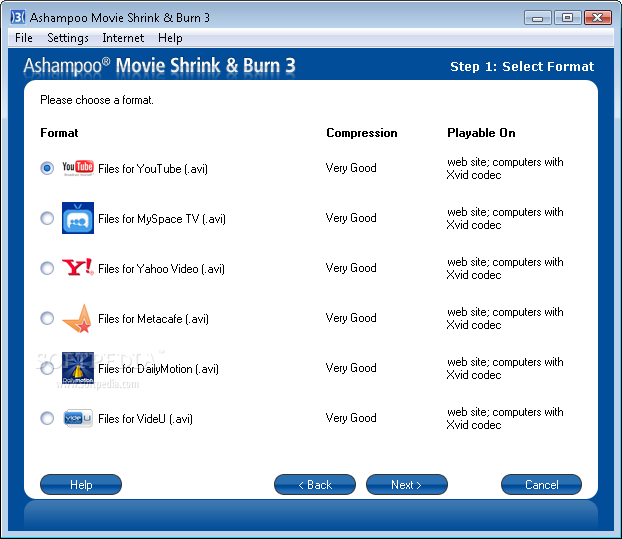The width and height of the screenshot is (622, 539).
Task: Click the DailyMotion logo icon
Action: coord(78,368)
